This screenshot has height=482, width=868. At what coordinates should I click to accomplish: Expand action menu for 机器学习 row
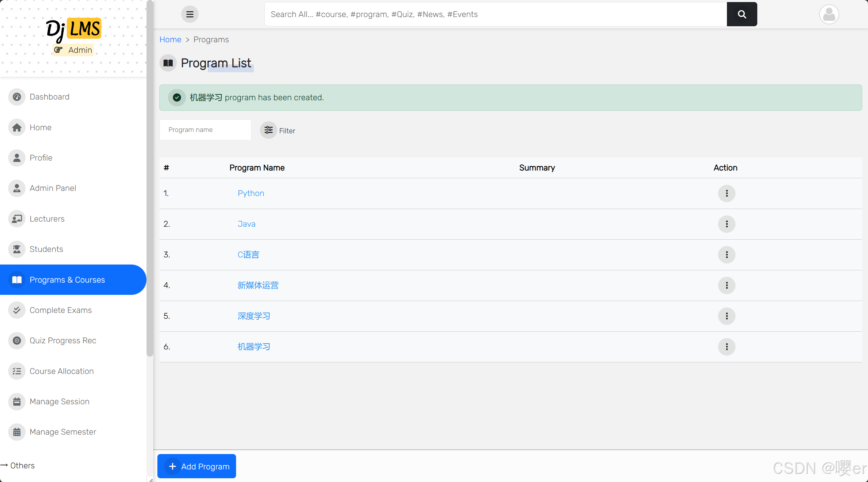[x=726, y=347]
